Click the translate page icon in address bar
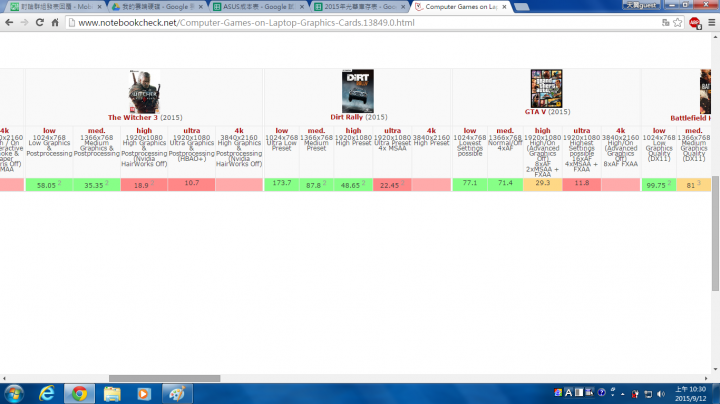Viewport: 720px width, 404px height. click(665, 22)
